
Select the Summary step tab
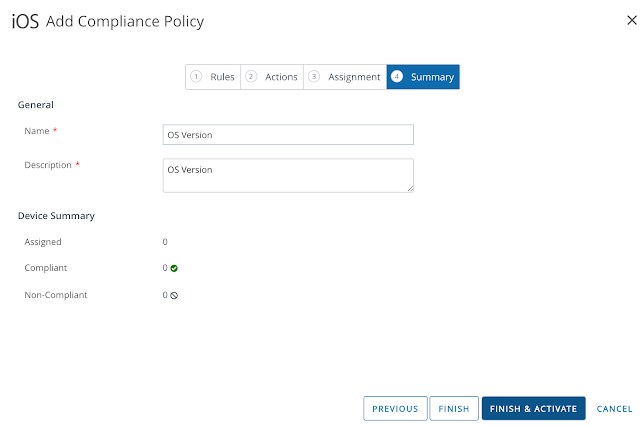pyautogui.click(x=423, y=77)
